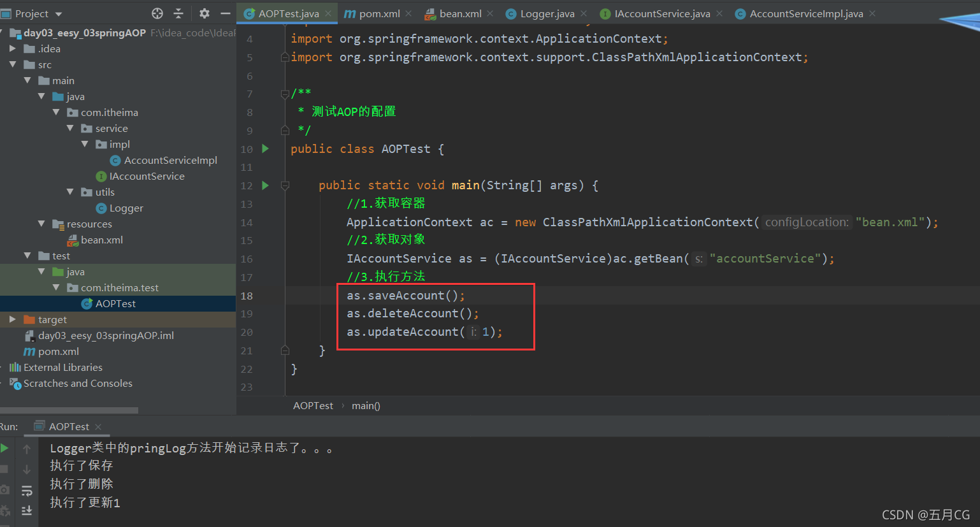
Task: Collapse the com.itheima package
Action: [x=55, y=112]
